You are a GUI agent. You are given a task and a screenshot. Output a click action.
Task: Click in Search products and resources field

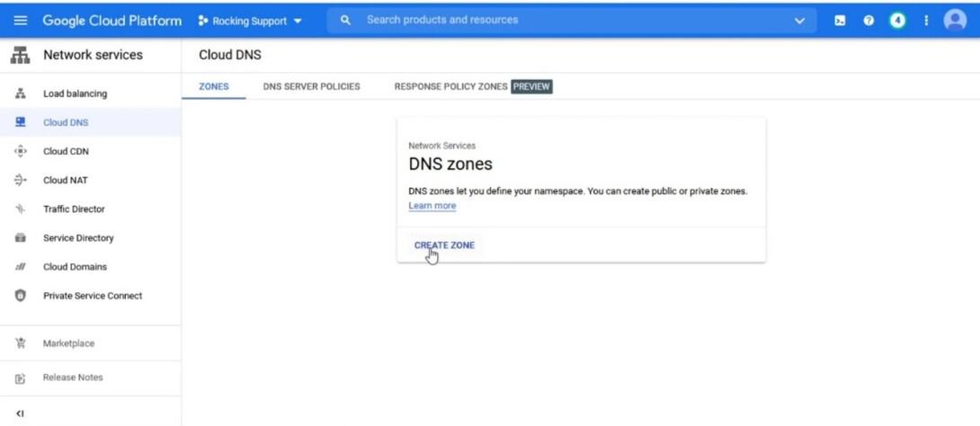point(572,20)
